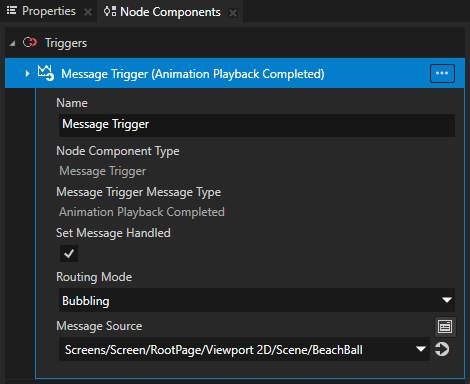The width and height of the screenshot is (470, 384).
Task: Go to Message Source node arrow icon
Action: (442, 349)
